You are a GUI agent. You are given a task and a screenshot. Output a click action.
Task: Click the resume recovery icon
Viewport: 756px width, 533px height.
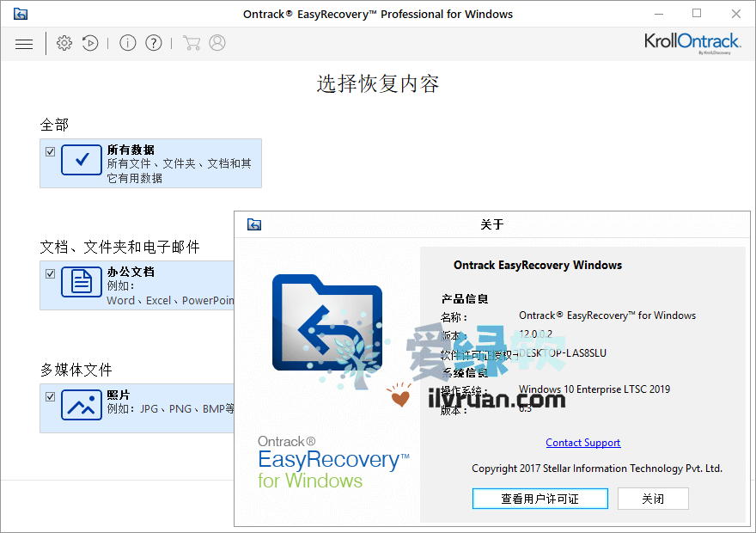[90, 43]
